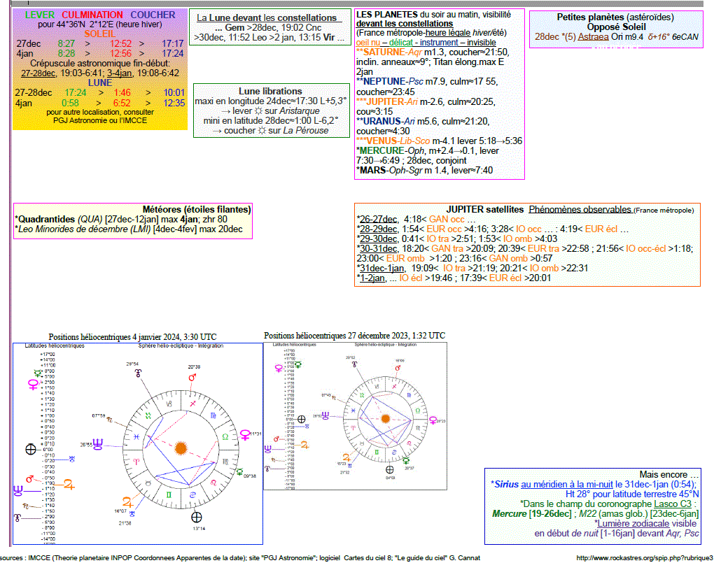Viewport: 728px width, 570px height.
Task: Click the blue "LUNE" section label
Action: (100, 83)
